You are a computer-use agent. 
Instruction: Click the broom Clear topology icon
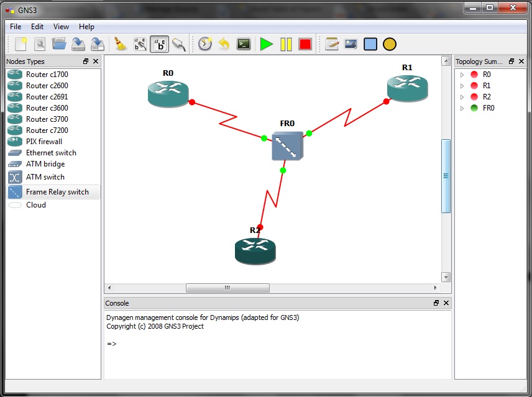[120, 44]
